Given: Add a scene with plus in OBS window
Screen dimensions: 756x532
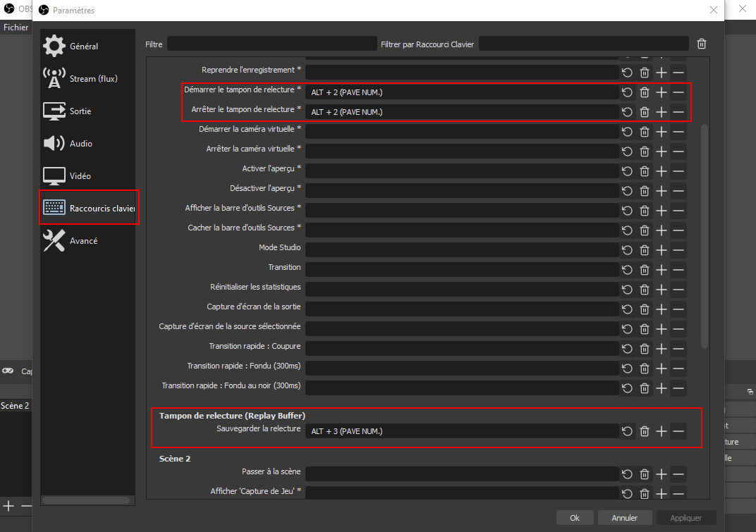Looking at the screenshot, I should coord(8,506).
